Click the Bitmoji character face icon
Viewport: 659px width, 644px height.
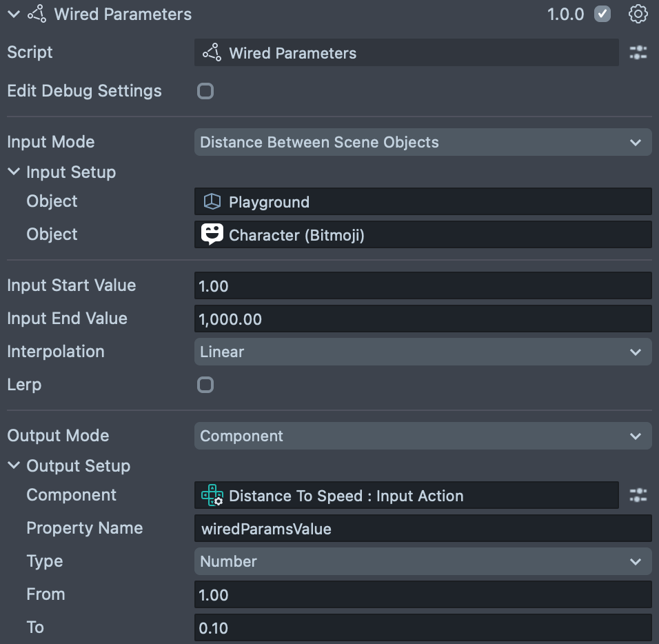(x=212, y=234)
